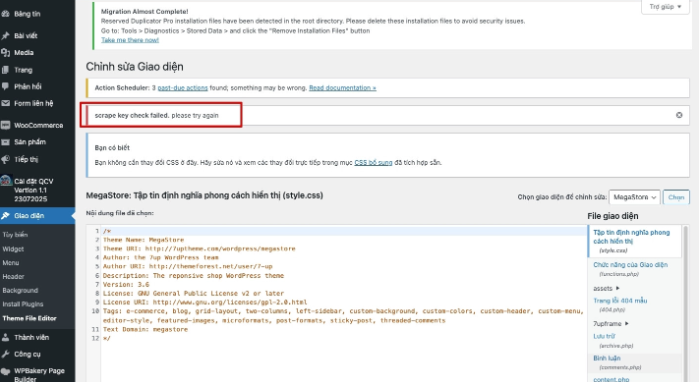Click the Chỉnh sửa Giao diện heading
Viewport: 699px width, 382px height.
pos(134,66)
